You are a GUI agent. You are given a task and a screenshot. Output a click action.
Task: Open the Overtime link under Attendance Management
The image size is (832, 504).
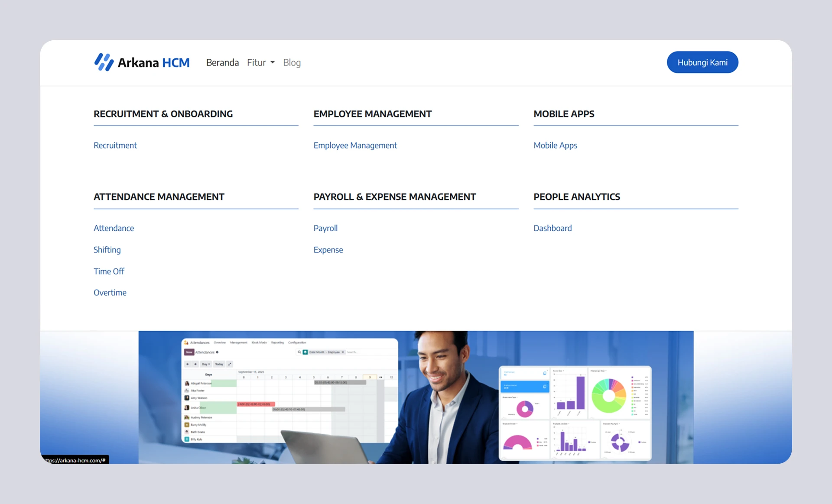[x=110, y=292]
